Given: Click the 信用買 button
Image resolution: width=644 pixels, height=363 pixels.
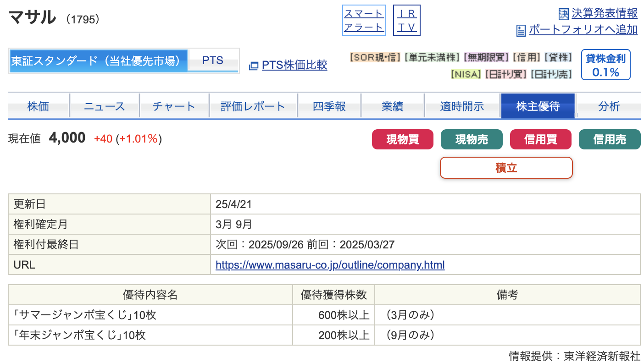Looking at the screenshot, I should pyautogui.click(x=541, y=139).
